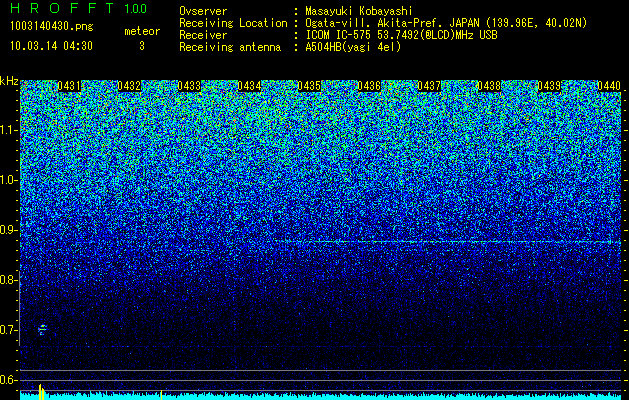
Task: Click the Receiving antenna label
Action: pyautogui.click(x=230, y=47)
